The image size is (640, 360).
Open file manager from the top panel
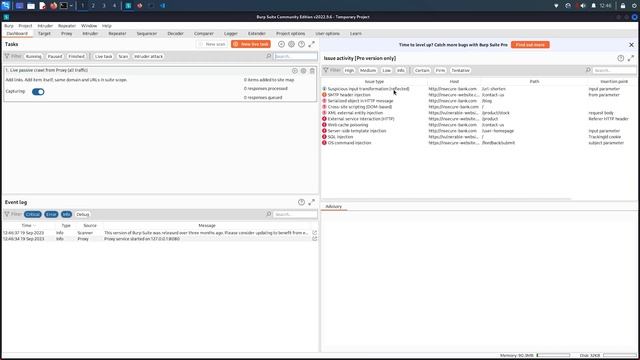(31, 6)
